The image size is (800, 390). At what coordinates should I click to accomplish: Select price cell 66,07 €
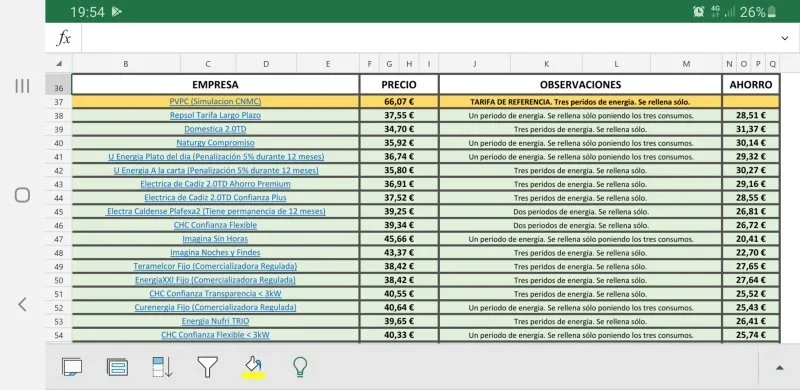point(399,102)
